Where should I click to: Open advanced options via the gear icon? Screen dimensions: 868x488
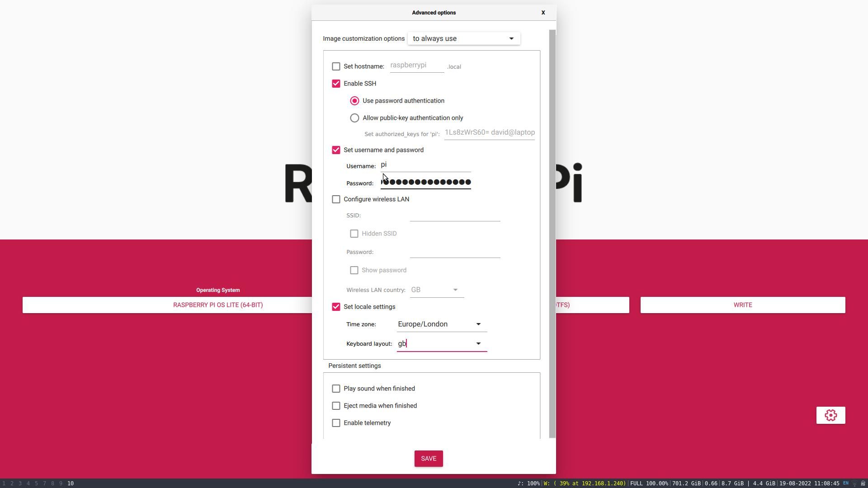[x=830, y=415]
